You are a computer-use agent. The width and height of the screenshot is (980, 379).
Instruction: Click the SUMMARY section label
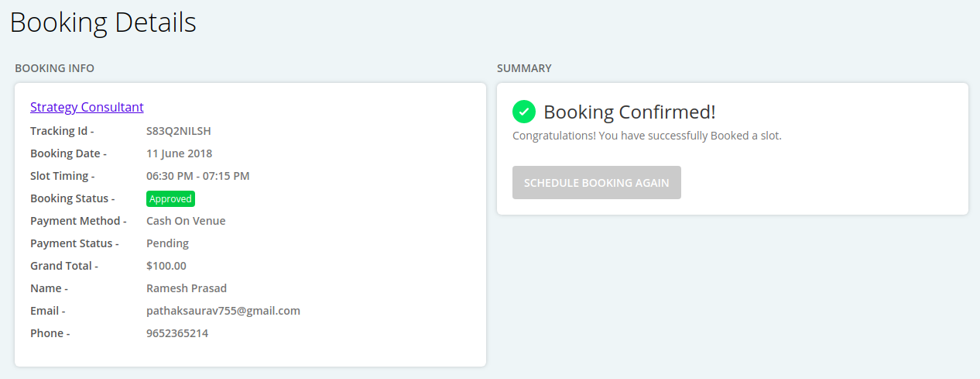tap(524, 68)
